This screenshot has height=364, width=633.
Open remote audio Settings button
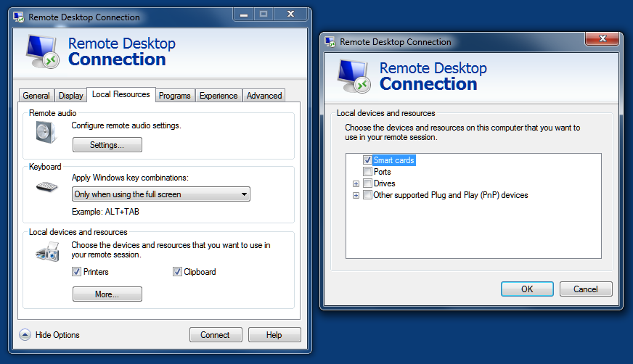coord(107,145)
